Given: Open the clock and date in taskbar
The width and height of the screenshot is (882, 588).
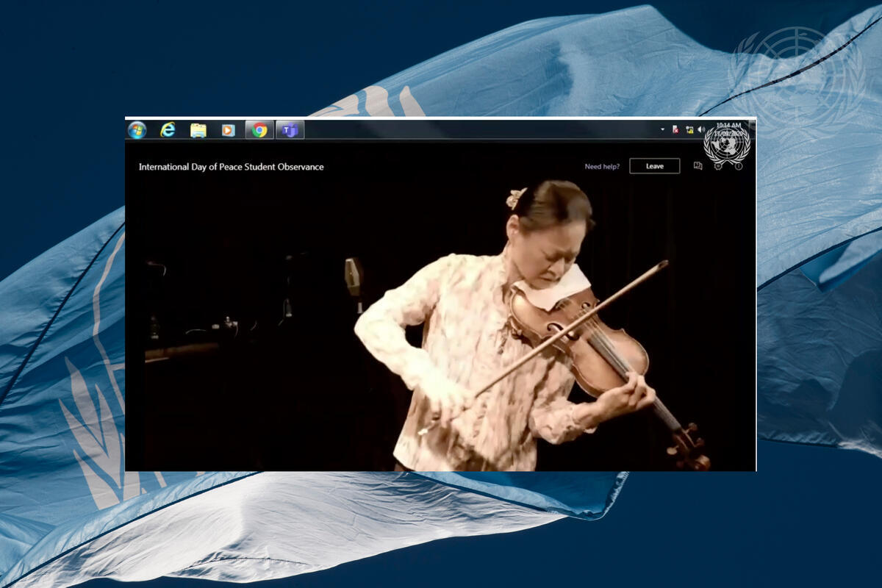Looking at the screenshot, I should click(x=728, y=129).
